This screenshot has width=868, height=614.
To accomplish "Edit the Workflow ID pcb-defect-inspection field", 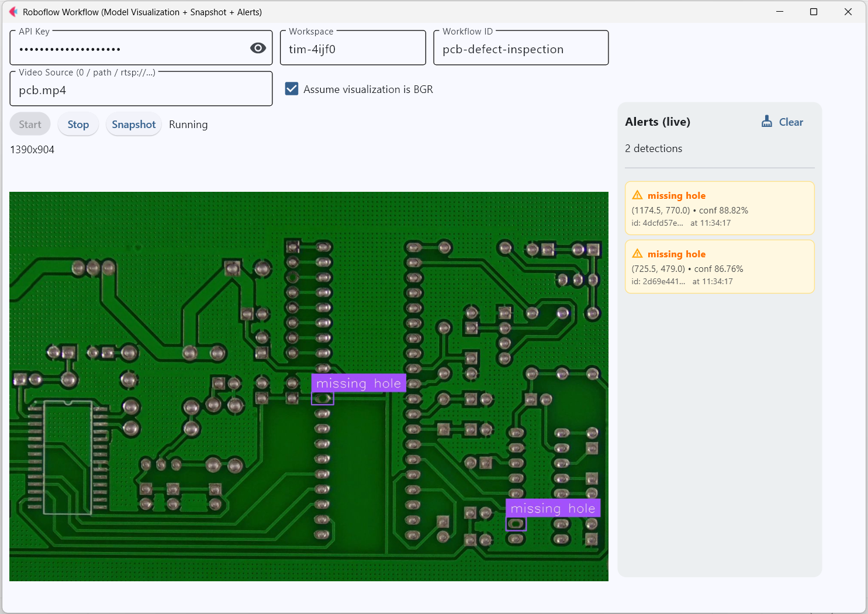I will [520, 49].
